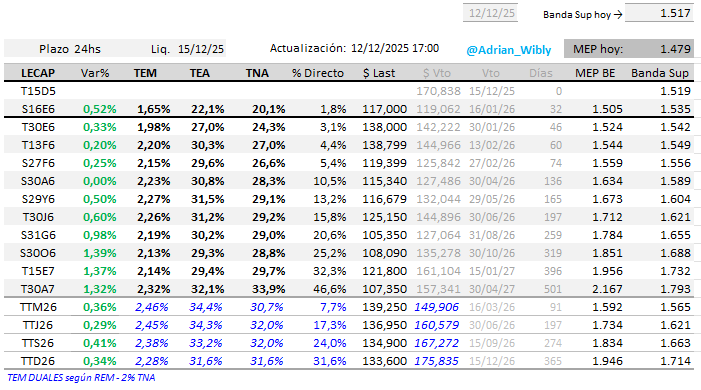Viewport: 701px width, 390px height.
Task: Click the TEM DUALES según REM footnote
Action: pyautogui.click(x=81, y=377)
